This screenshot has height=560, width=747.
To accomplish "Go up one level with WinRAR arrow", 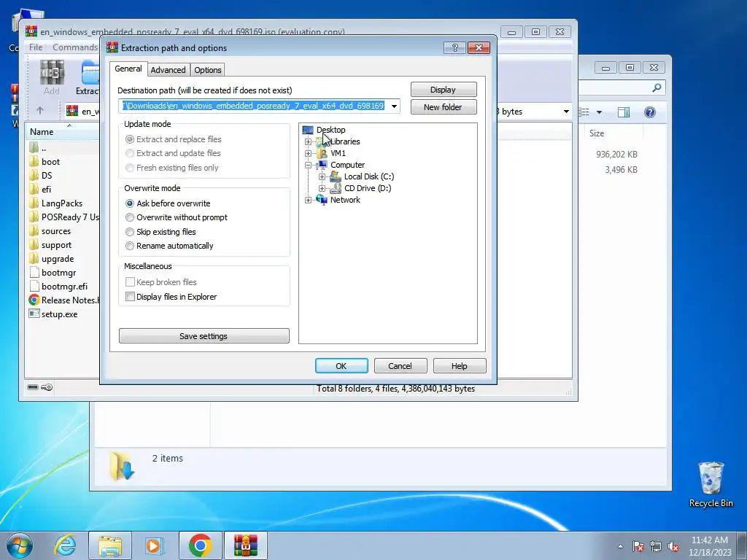I will coord(40,111).
